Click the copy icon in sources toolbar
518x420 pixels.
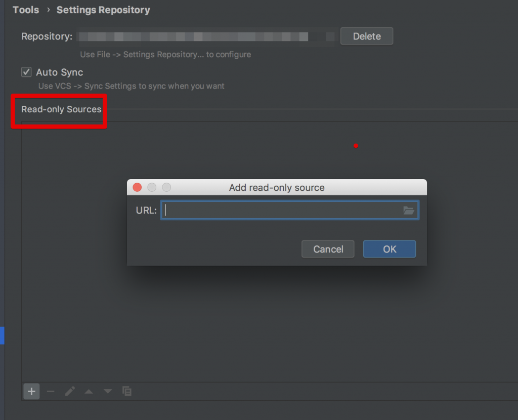[127, 391]
